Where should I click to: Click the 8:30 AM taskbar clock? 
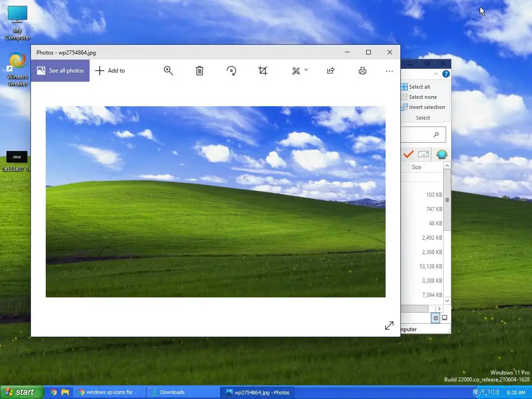516,392
